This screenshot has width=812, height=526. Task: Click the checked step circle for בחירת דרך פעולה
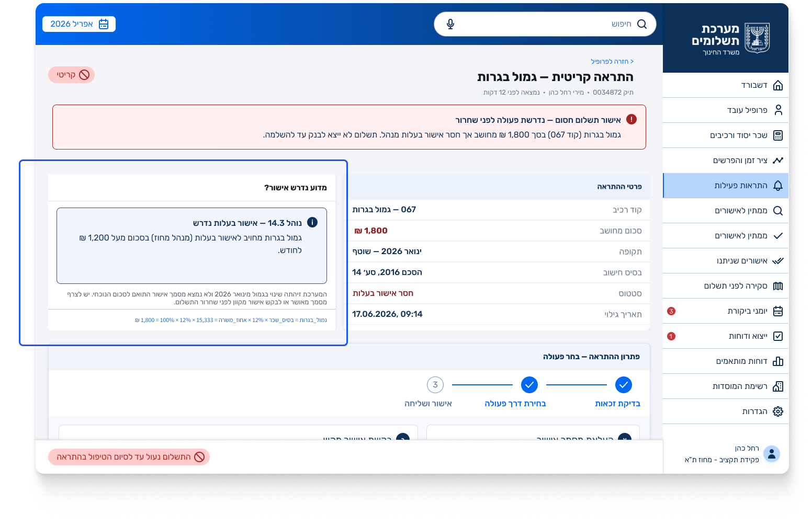(x=529, y=385)
